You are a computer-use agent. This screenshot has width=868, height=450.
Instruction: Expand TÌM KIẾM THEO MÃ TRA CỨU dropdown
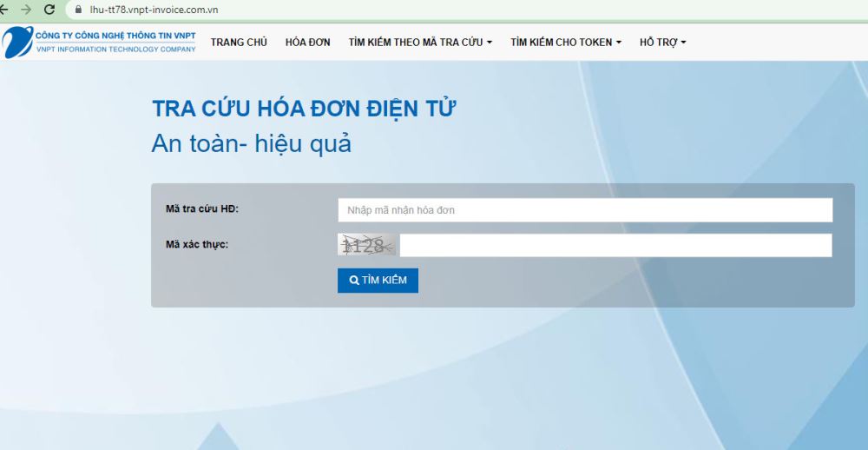(420, 42)
